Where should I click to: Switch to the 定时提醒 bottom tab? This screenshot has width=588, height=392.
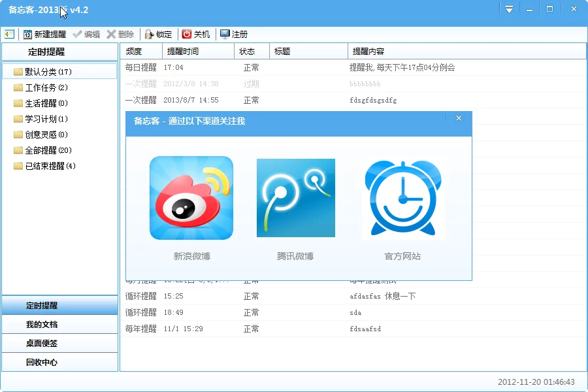pyautogui.click(x=60, y=305)
